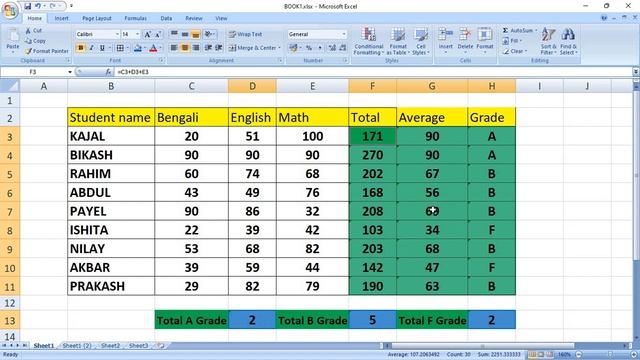Expand the AutoSum dropdown arrow
This screenshot has height=360, width=640.
536,31
